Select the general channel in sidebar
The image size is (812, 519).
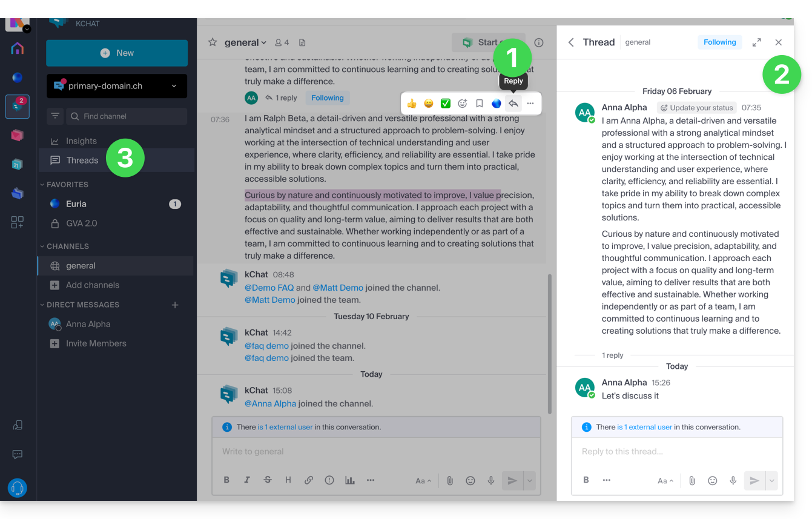click(116, 266)
